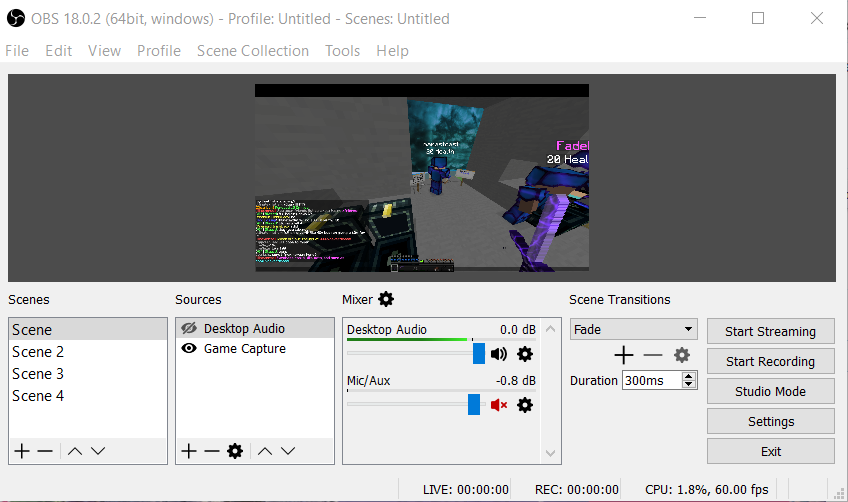
Task: Open the Fade transition dropdown
Action: (633, 329)
